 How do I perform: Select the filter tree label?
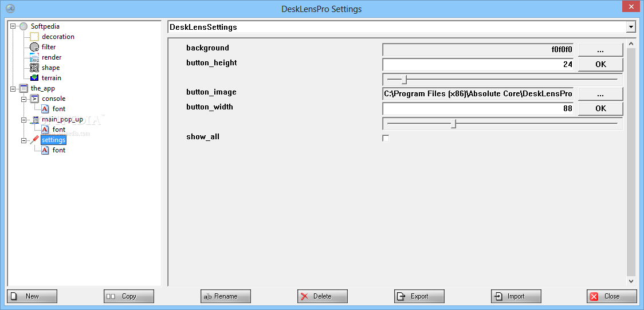pyautogui.click(x=49, y=47)
